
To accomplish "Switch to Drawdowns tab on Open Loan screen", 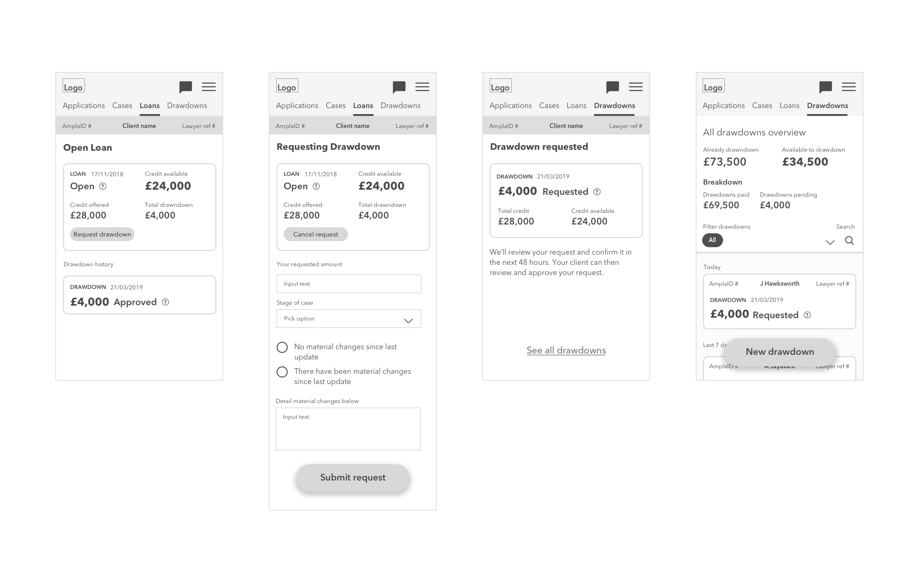I will [x=187, y=106].
